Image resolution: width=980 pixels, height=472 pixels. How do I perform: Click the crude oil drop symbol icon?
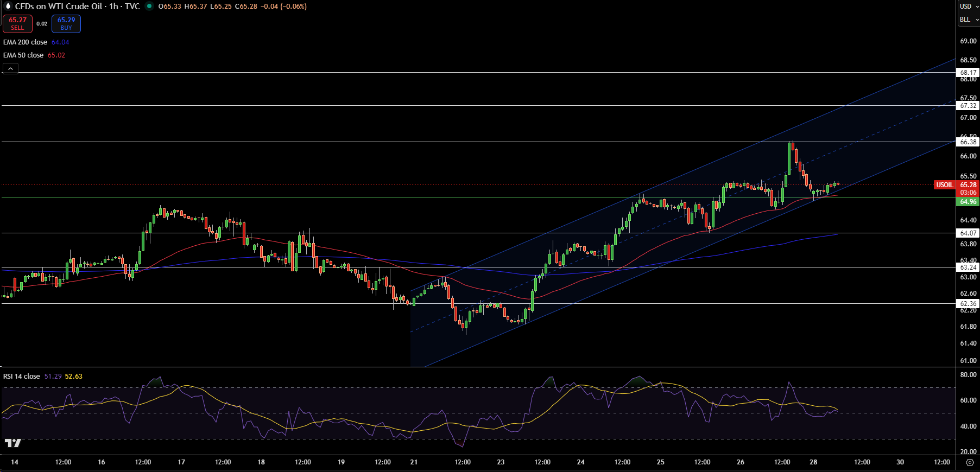[8, 7]
